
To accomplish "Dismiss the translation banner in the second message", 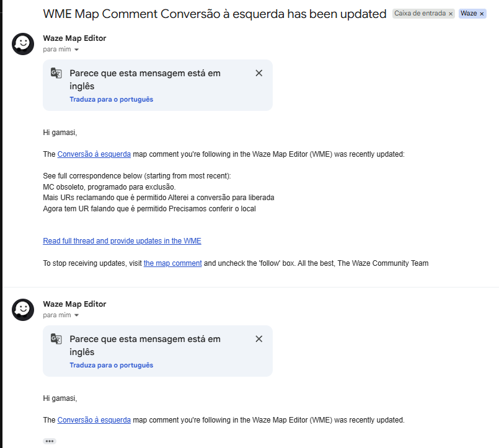I will pyautogui.click(x=259, y=339).
